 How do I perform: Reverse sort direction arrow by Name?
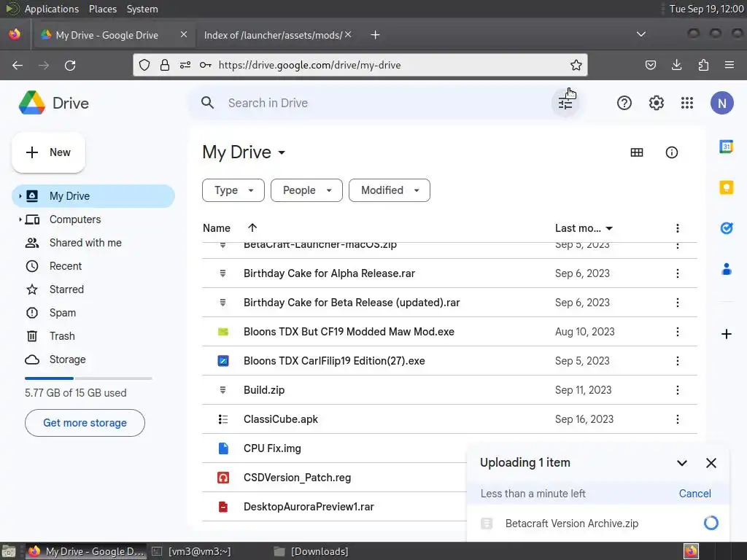tap(252, 228)
